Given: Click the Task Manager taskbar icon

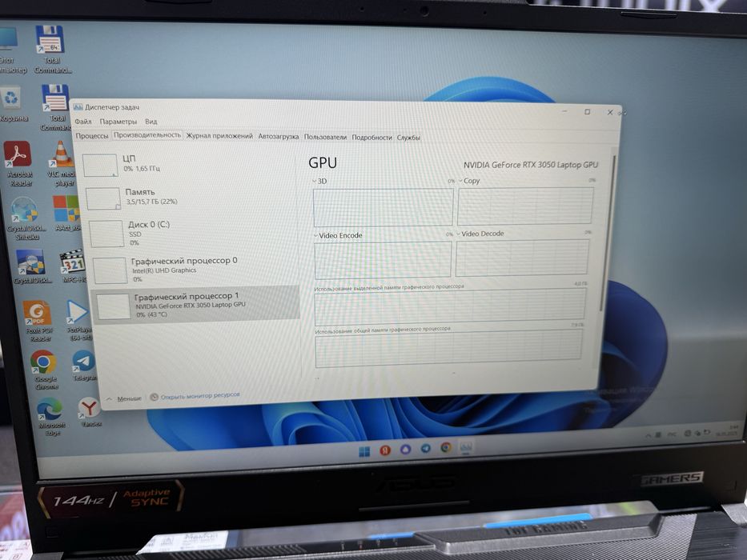Looking at the screenshot, I should click(x=466, y=446).
